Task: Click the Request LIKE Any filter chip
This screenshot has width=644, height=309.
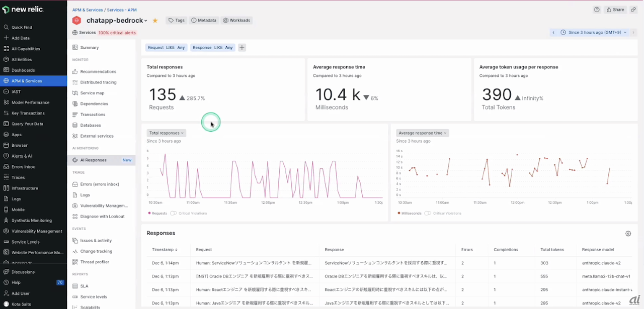Action: tap(166, 48)
